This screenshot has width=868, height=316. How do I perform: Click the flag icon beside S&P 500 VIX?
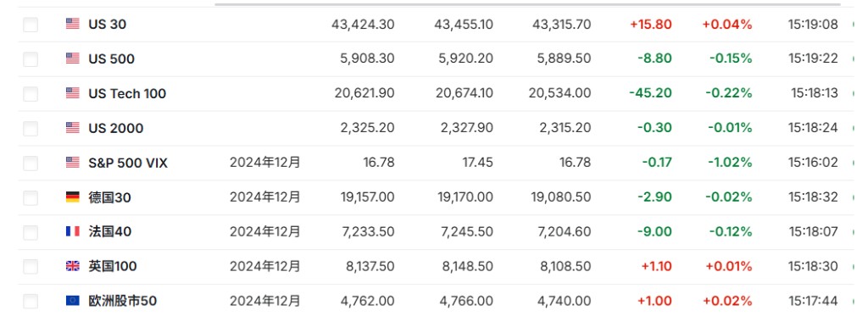click(x=73, y=163)
